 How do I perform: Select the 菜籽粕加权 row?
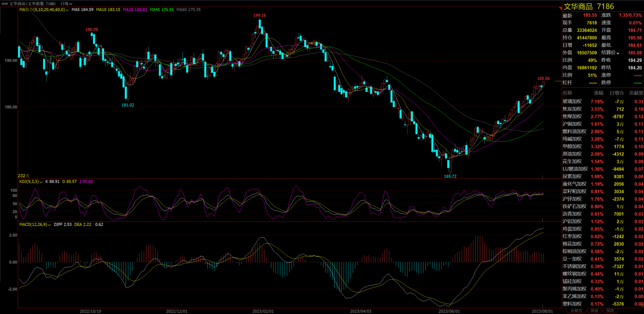603,192
